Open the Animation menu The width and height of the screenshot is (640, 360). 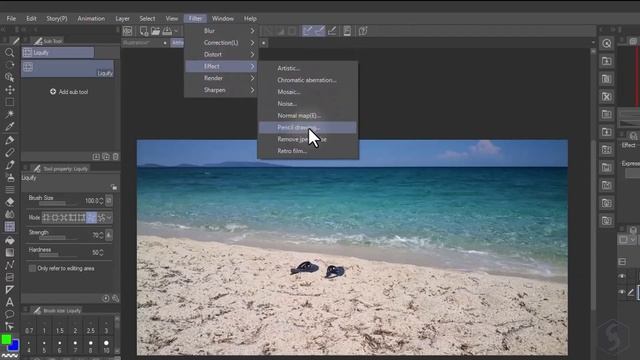(91, 18)
